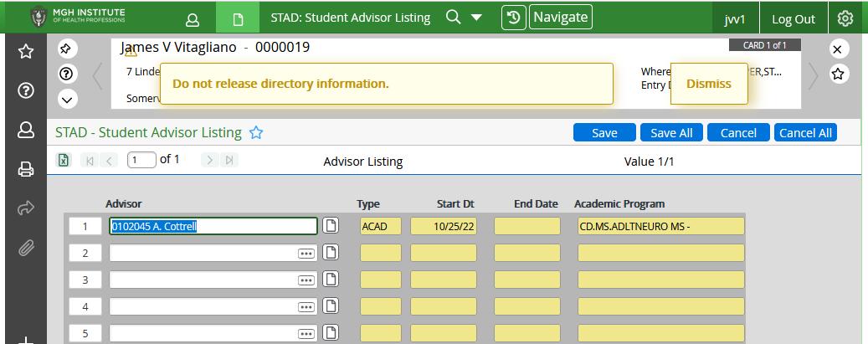This screenshot has width=868, height=344.
Task: Toggle the favorite star on the card
Action: [838, 74]
